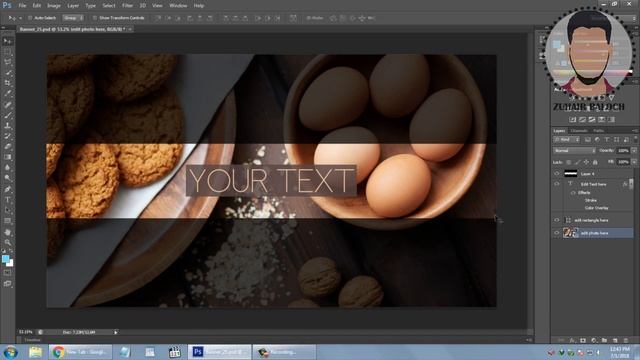Select the Clone Stamp tool
This screenshot has width=640, height=360.
[x=7, y=126]
